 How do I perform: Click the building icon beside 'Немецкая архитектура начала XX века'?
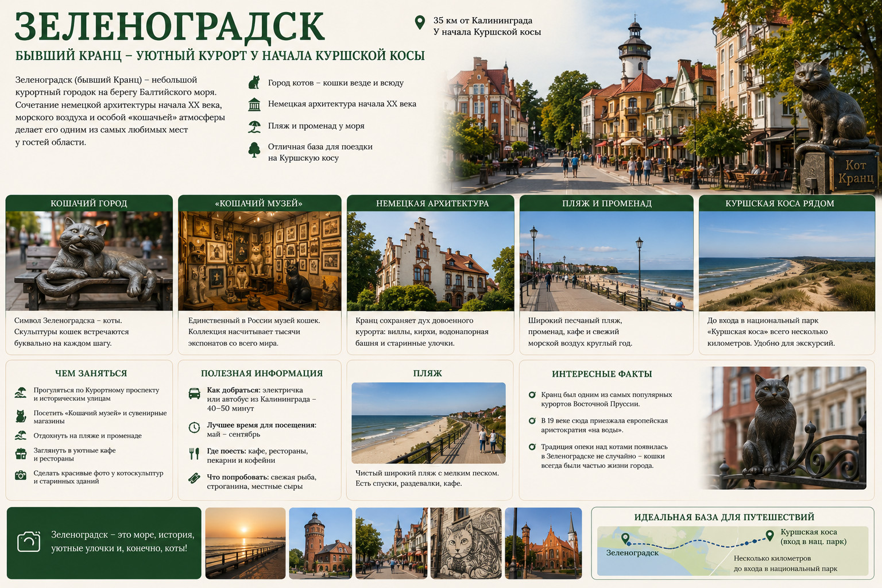pyautogui.click(x=254, y=105)
